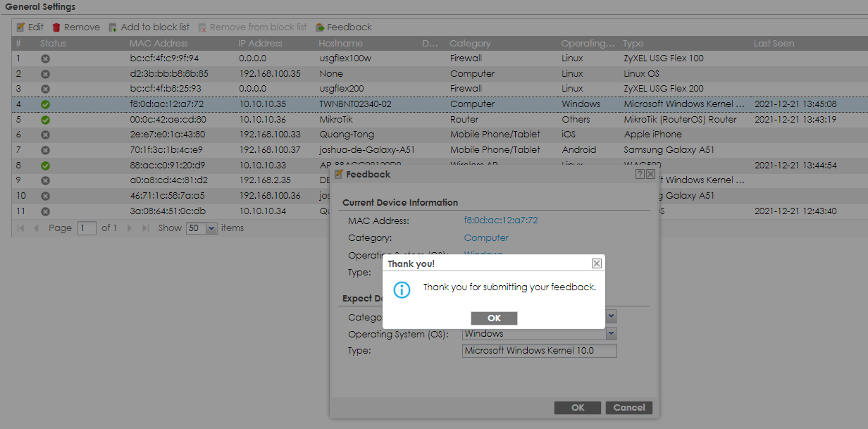Sort by Operating column header
The width and height of the screenshot is (868, 429).
(588, 44)
